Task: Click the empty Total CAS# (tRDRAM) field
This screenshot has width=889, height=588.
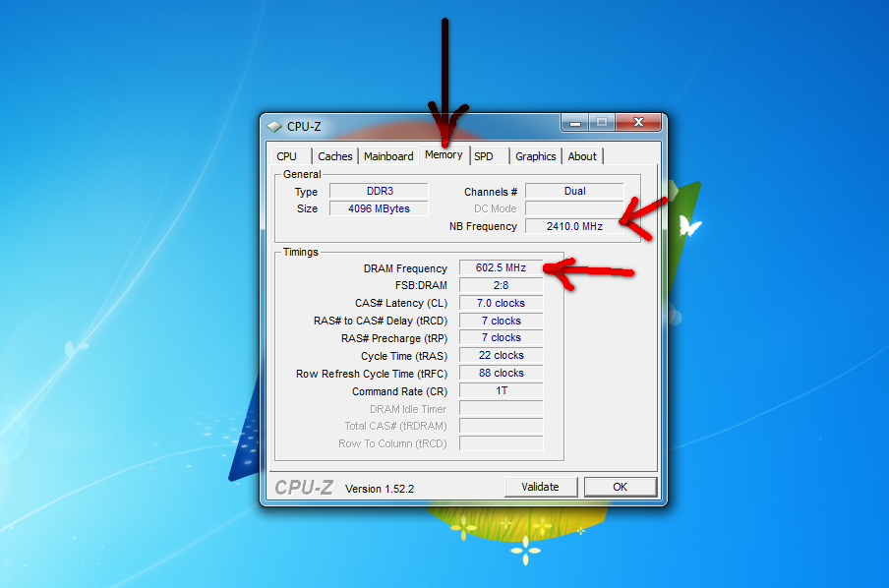Action: click(501, 426)
